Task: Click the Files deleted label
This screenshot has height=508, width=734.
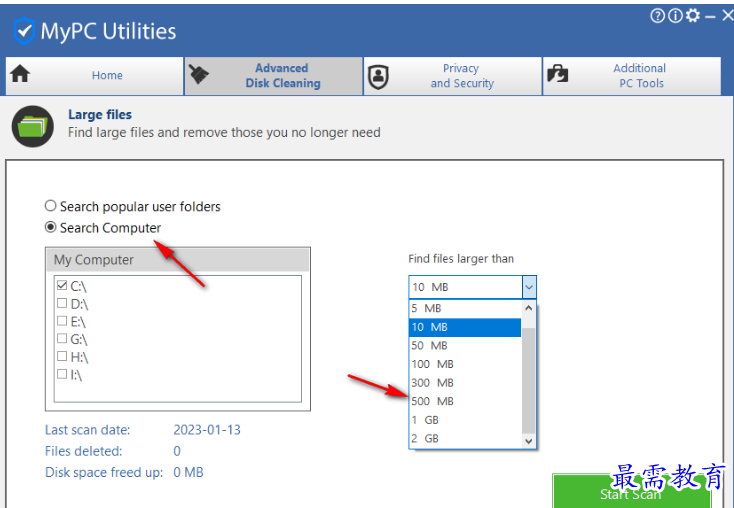Action: point(83,451)
